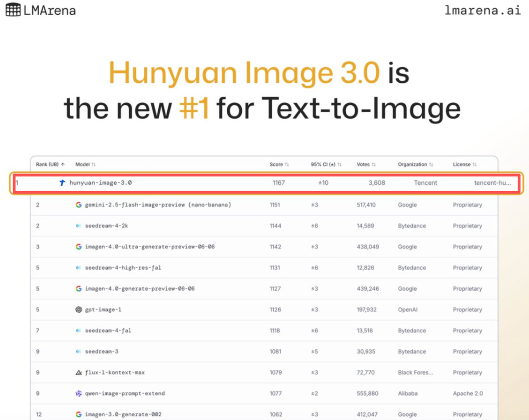Click the OpenAI organization cell
This screenshot has width=529, height=420.
[x=408, y=310]
